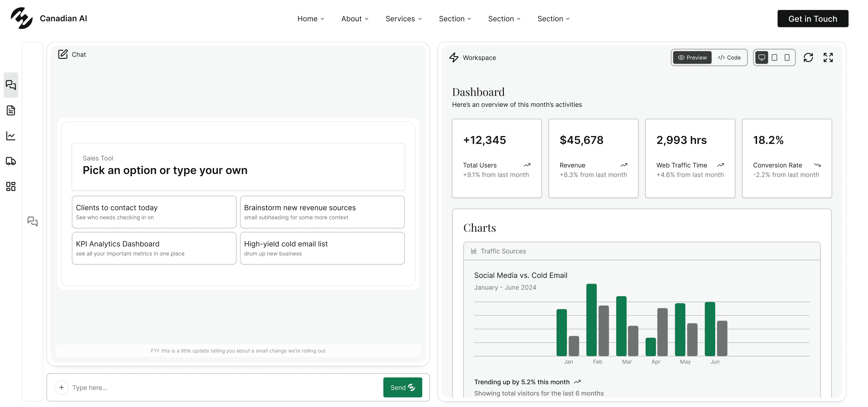Image resolution: width=868 pixels, height=407 pixels.
Task: Open the dashboard grid sidebar icon
Action: pos(11,186)
